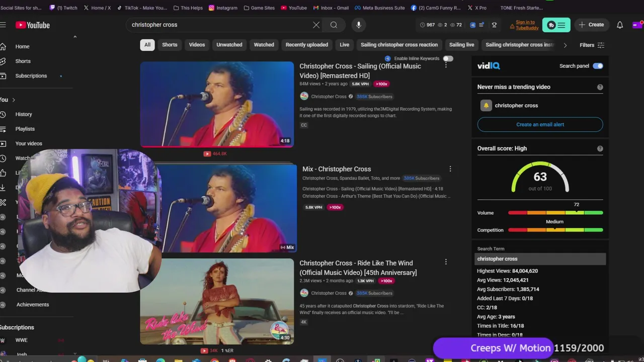
Task: Open Subscriptions in sidebar
Action: coord(31,76)
